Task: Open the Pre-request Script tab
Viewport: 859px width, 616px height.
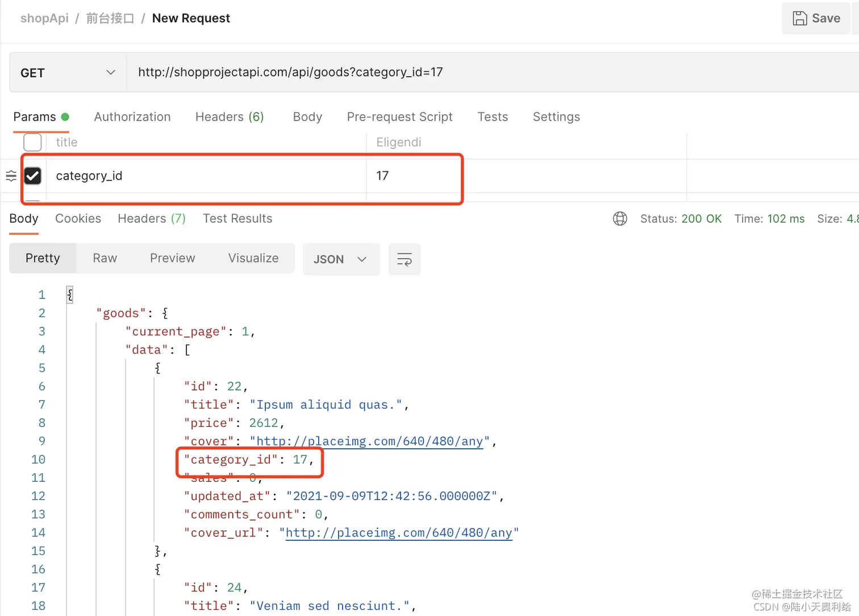Action: tap(399, 117)
